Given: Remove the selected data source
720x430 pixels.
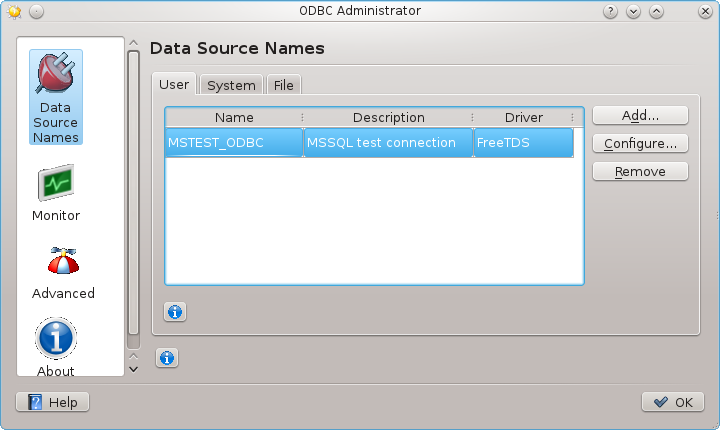Looking at the screenshot, I should point(640,172).
